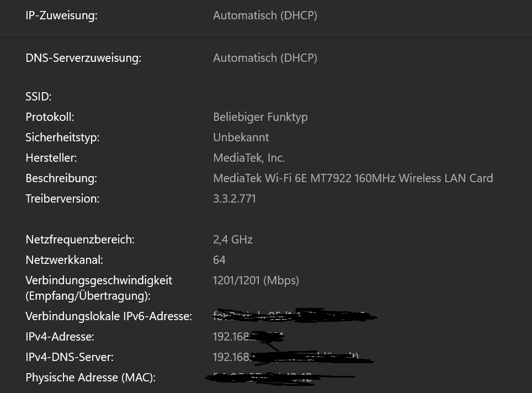
Task: Click the Treiberversion label
Action: [62, 199]
